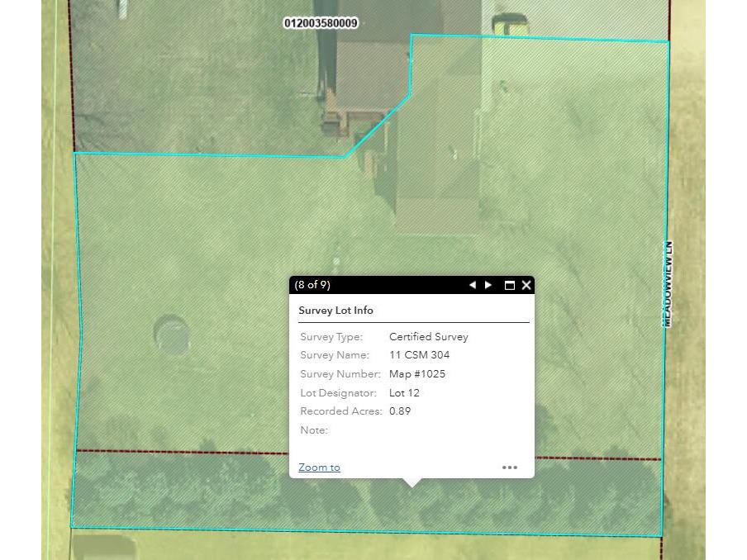Select the Lot 12 designator value
This screenshot has width=747, height=560.
tap(404, 393)
